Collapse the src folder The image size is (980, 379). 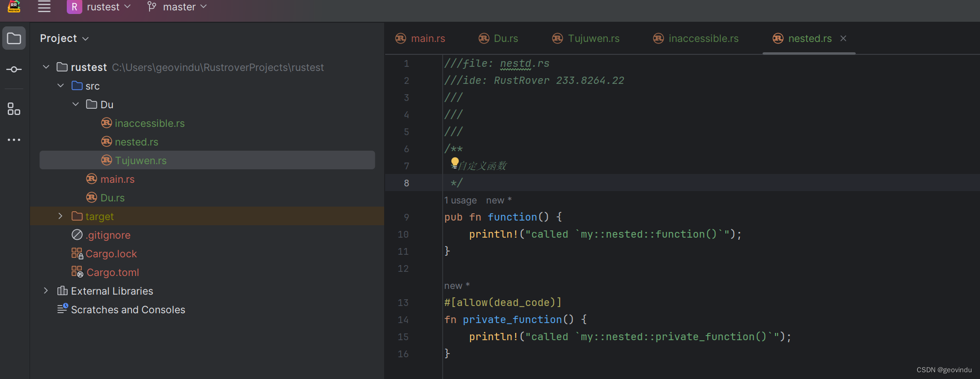[x=61, y=85]
